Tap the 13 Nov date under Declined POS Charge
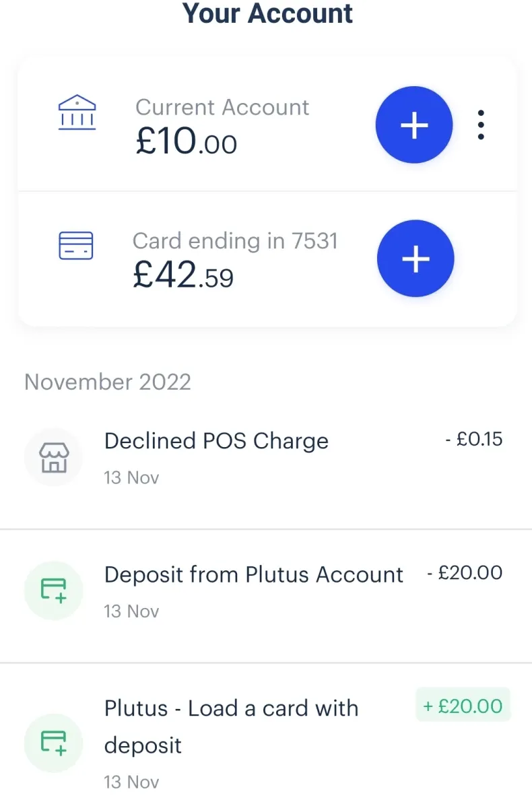 [x=131, y=477]
